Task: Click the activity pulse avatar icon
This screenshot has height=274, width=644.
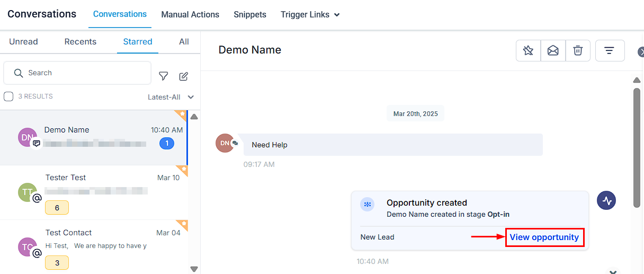Action: 606,201
